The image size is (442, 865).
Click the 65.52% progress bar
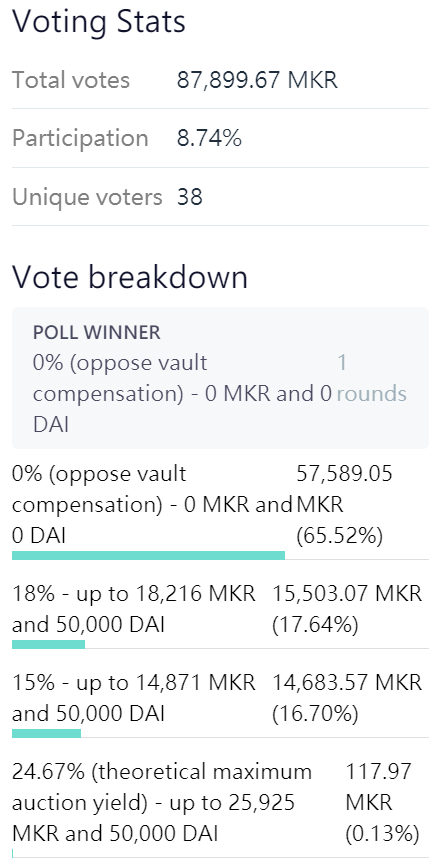tap(148, 555)
